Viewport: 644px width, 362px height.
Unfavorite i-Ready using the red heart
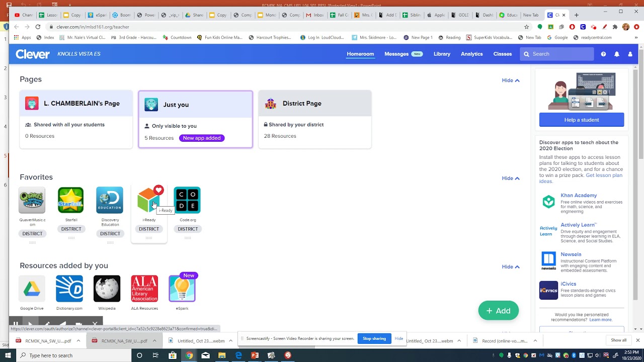tap(158, 190)
